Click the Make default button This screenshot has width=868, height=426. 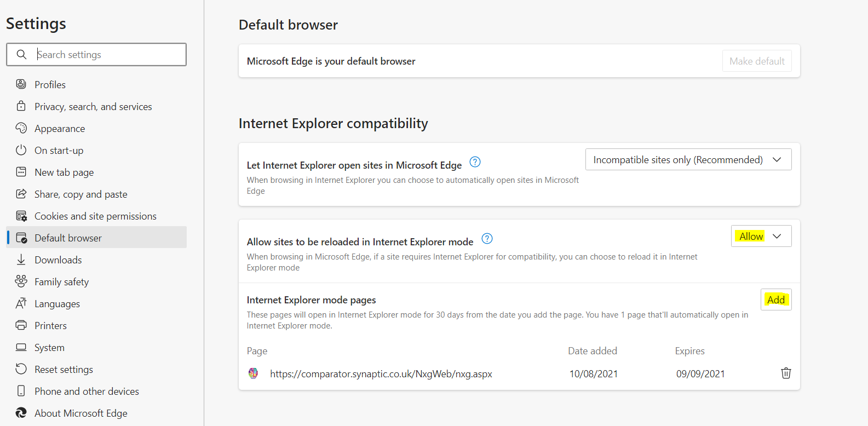(757, 61)
